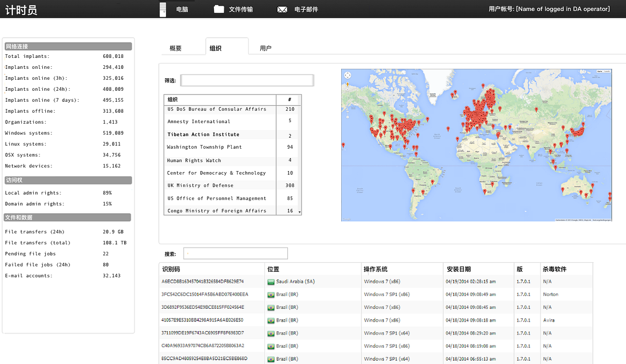Screen dimensions: 626x364
Task: Click the map pin near the Canary Islands
Action: pos(458,139)
